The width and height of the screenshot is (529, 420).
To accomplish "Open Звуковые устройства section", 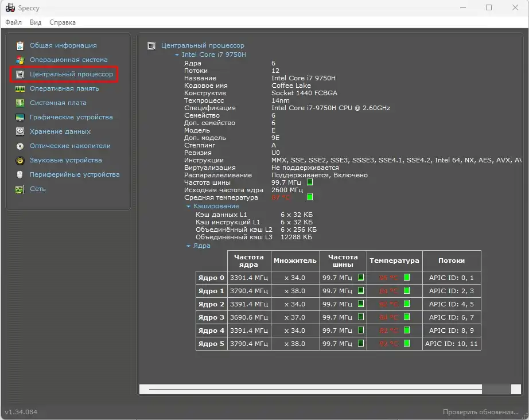I will click(66, 161).
